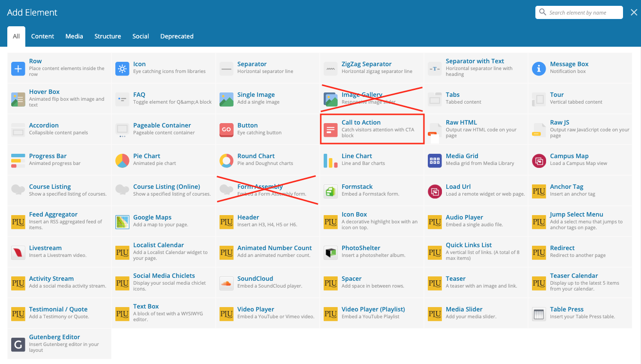Viewport: 641px width, 364px height.
Task: Choose the Video Player (Playlist) element
Action: (x=373, y=309)
